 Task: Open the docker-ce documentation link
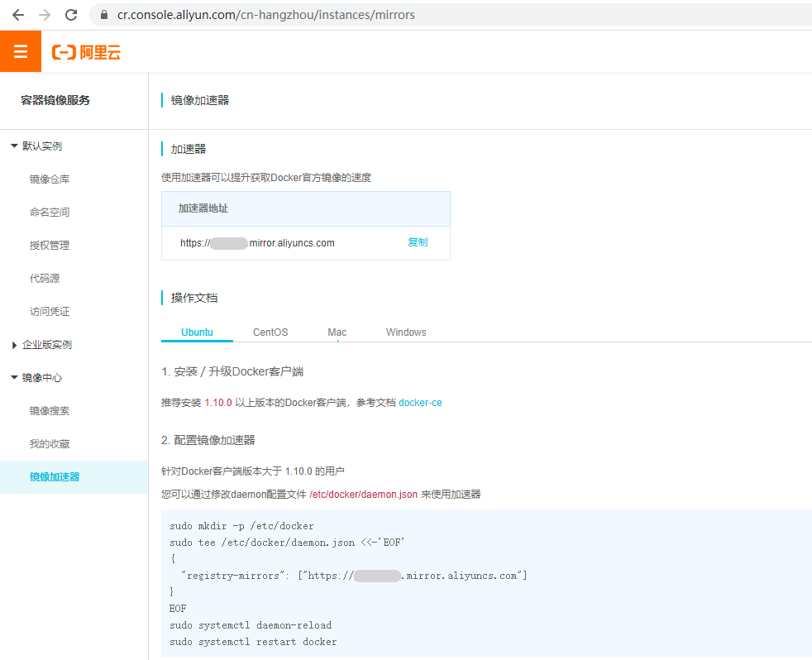421,403
